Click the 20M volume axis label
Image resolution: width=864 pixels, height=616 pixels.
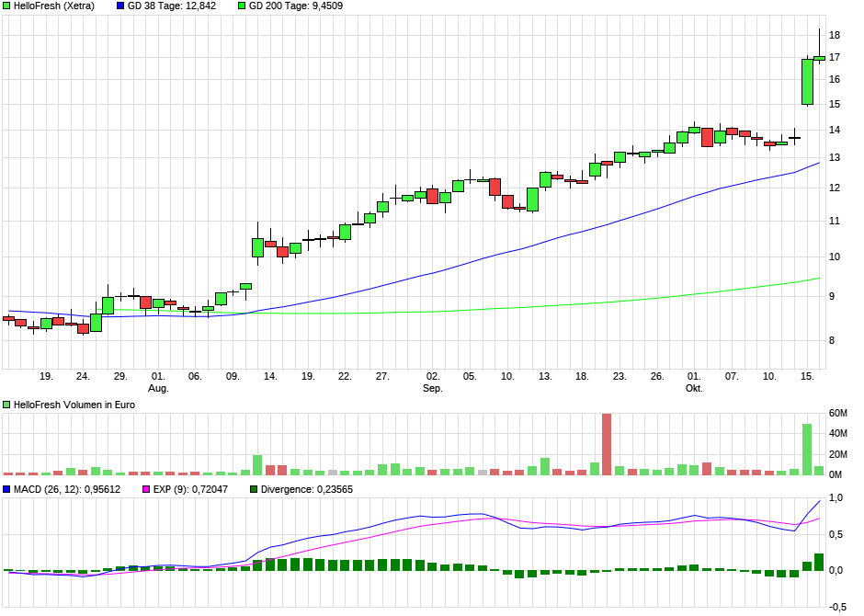(x=838, y=454)
